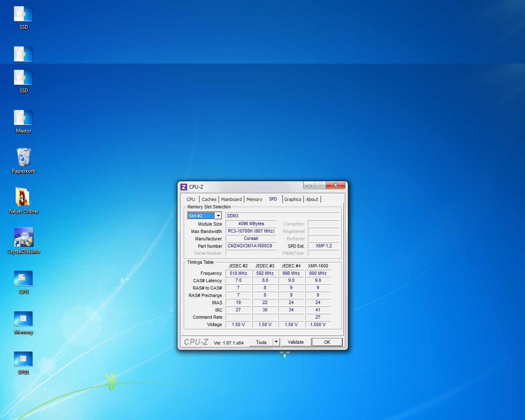The width and height of the screenshot is (525, 420).
Task: Click the Ver. 1.67.1.x64 version text
Action: 228,343
